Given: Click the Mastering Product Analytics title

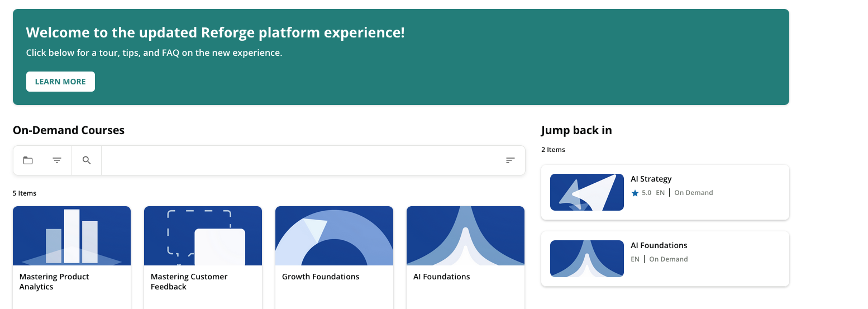Looking at the screenshot, I should [54, 282].
